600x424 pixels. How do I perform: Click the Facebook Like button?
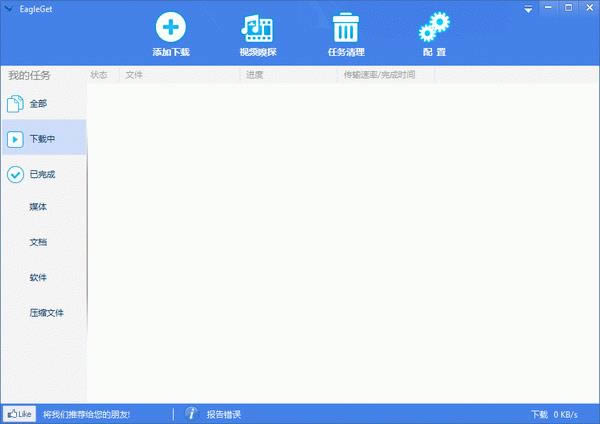pyautogui.click(x=19, y=414)
